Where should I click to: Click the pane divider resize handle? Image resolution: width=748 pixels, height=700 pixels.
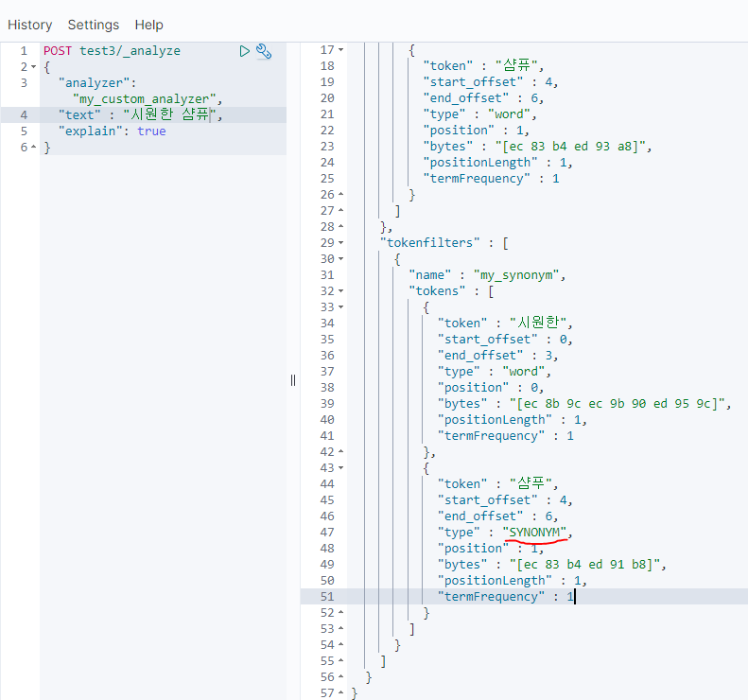coord(293,380)
